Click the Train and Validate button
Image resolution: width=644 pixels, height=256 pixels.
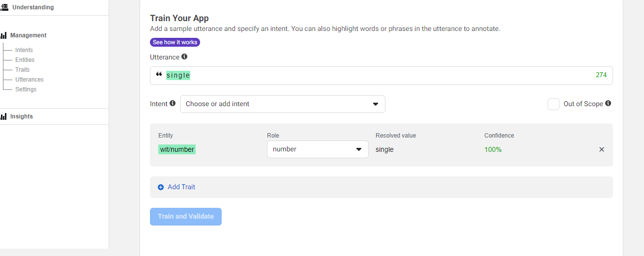pos(186,217)
